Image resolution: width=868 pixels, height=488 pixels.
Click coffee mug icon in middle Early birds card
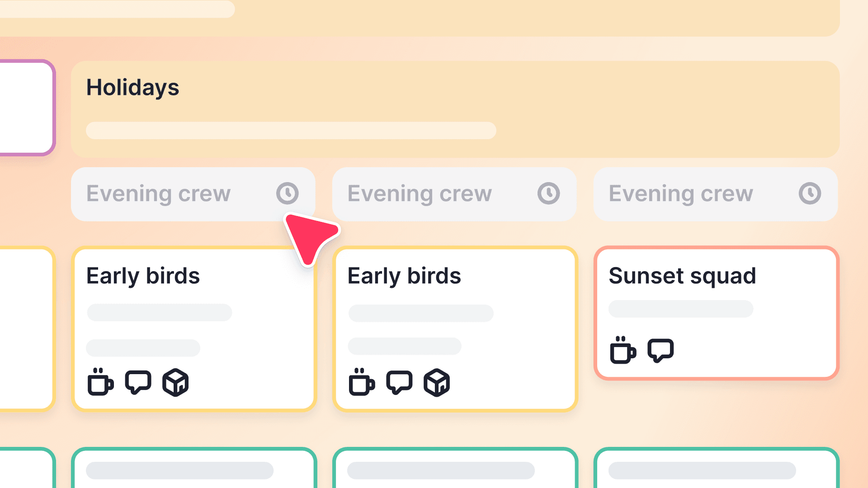(361, 383)
